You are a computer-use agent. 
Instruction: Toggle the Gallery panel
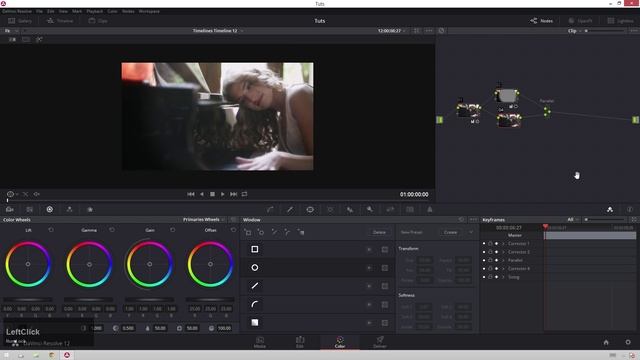coord(20,20)
